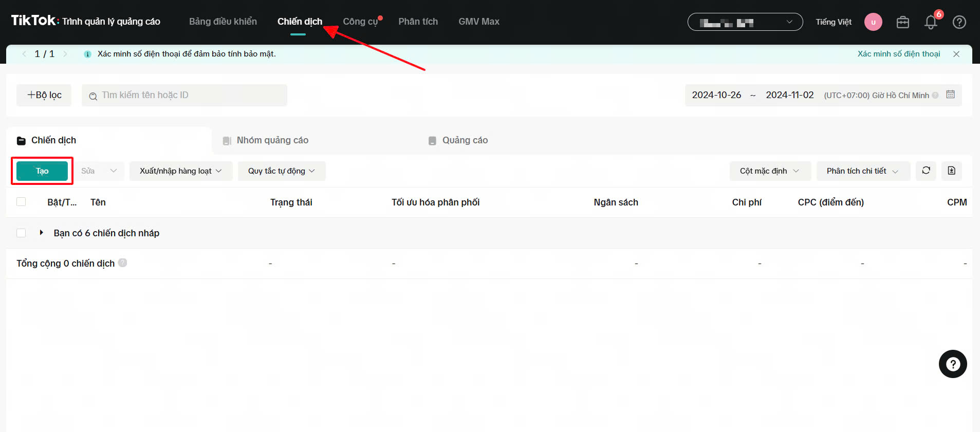Expand the draft campaigns row

[41, 233]
